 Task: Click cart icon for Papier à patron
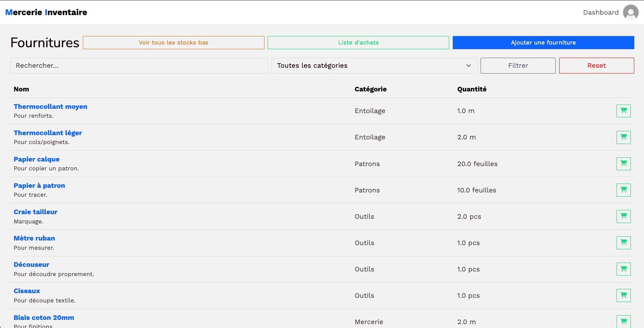point(623,190)
